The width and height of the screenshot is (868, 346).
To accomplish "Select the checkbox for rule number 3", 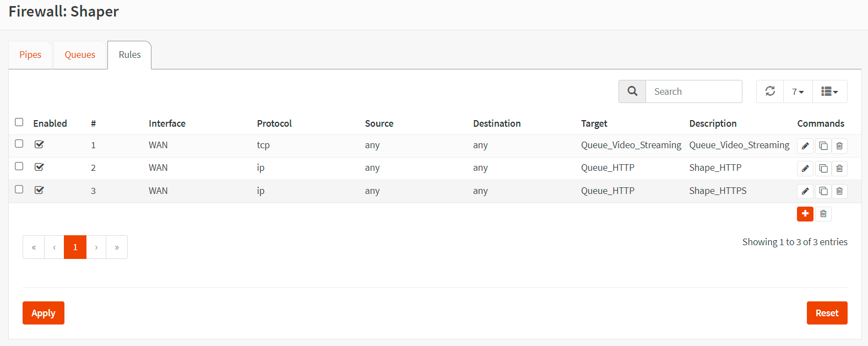I will [19, 190].
